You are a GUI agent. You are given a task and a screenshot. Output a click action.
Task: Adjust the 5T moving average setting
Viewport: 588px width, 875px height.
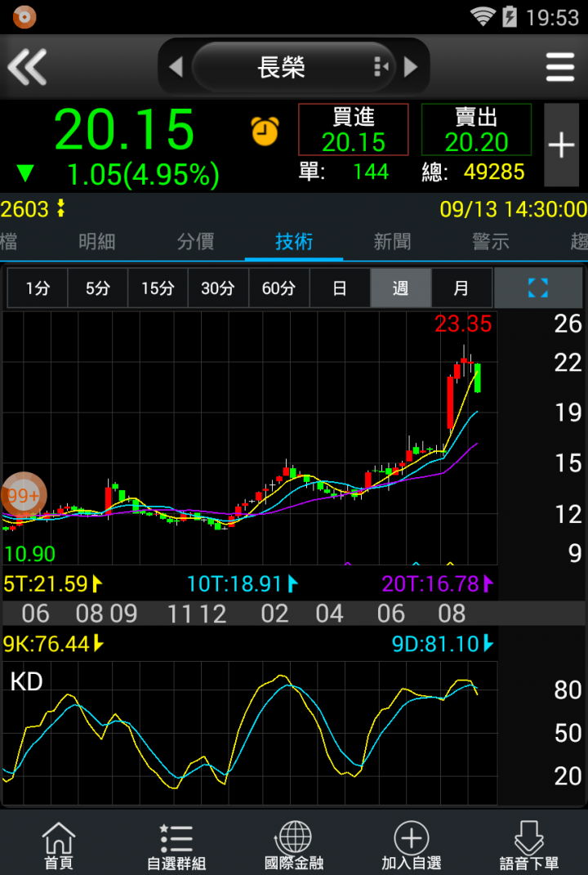[53, 583]
